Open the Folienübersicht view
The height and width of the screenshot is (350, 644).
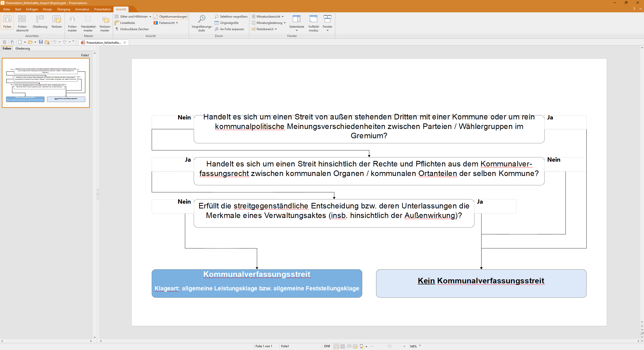pos(22,23)
